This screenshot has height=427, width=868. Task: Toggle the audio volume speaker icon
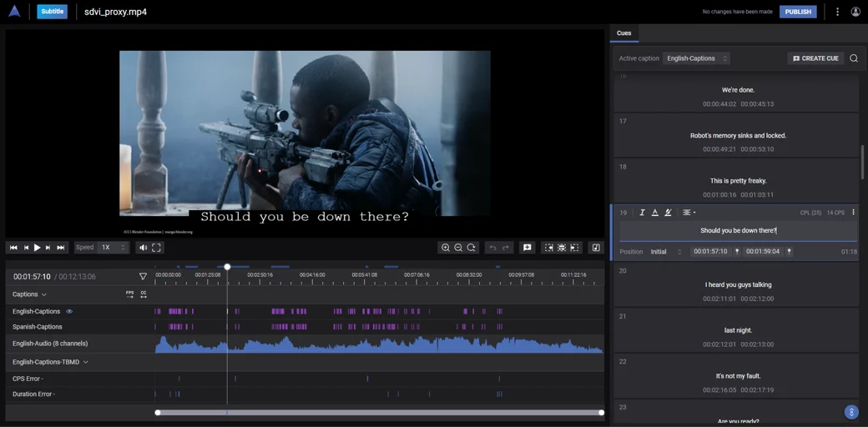(x=144, y=248)
